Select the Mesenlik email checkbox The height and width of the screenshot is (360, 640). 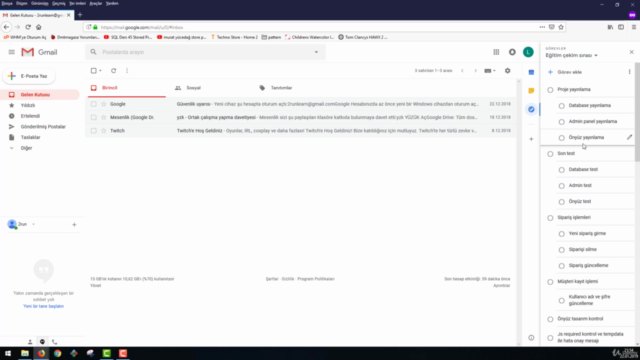[93, 118]
